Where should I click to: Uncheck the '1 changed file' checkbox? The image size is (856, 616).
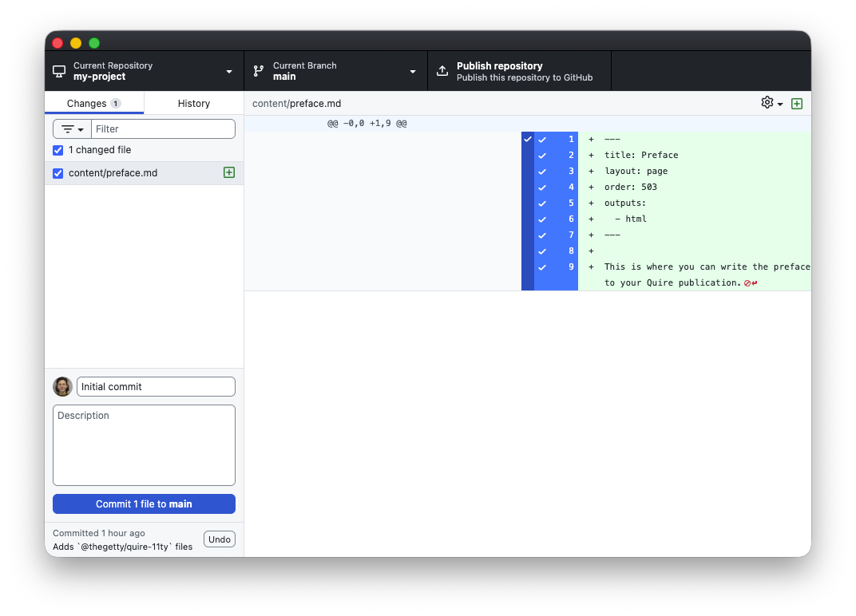tap(57, 150)
